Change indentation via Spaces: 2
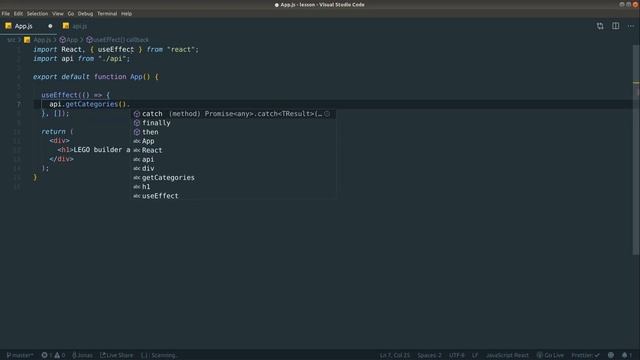 [429, 356]
